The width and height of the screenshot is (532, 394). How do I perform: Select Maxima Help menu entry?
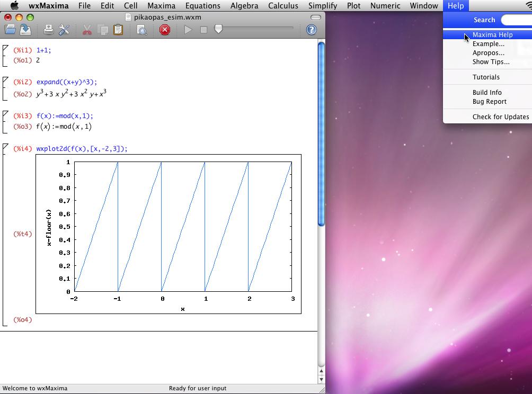[487, 34]
